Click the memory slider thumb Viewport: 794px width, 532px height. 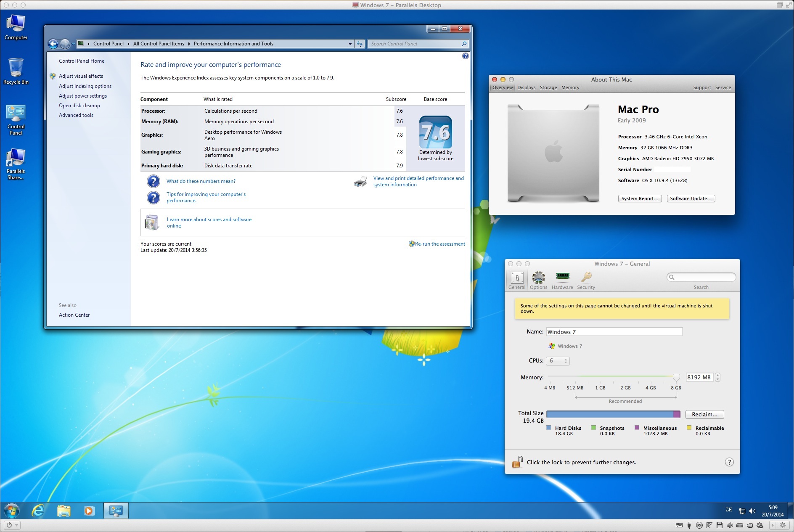tap(676, 377)
